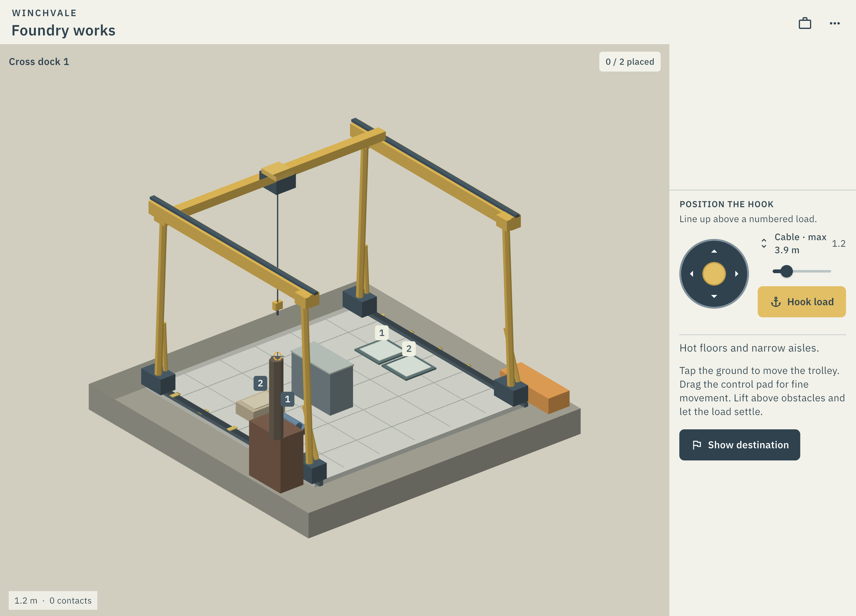Viewport: 856px width, 616px height.
Task: Click the '0 / 2 placed' counter
Action: click(630, 62)
